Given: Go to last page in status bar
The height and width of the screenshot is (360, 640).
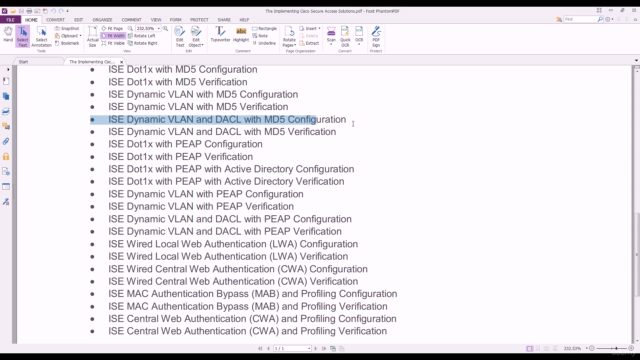Looking at the screenshot, I should (324, 349).
